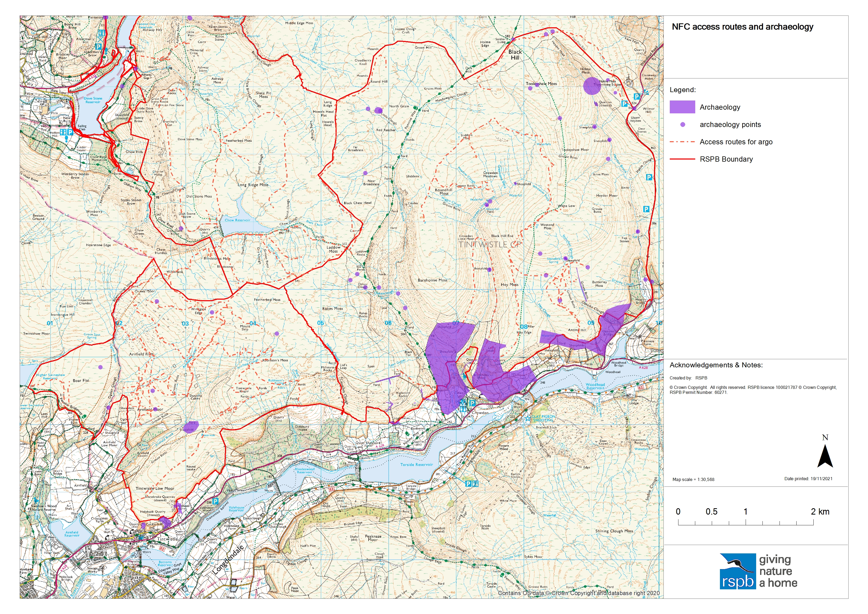
Task: Click parking icon south of Torside Reservoir
Action: pyautogui.click(x=468, y=484)
